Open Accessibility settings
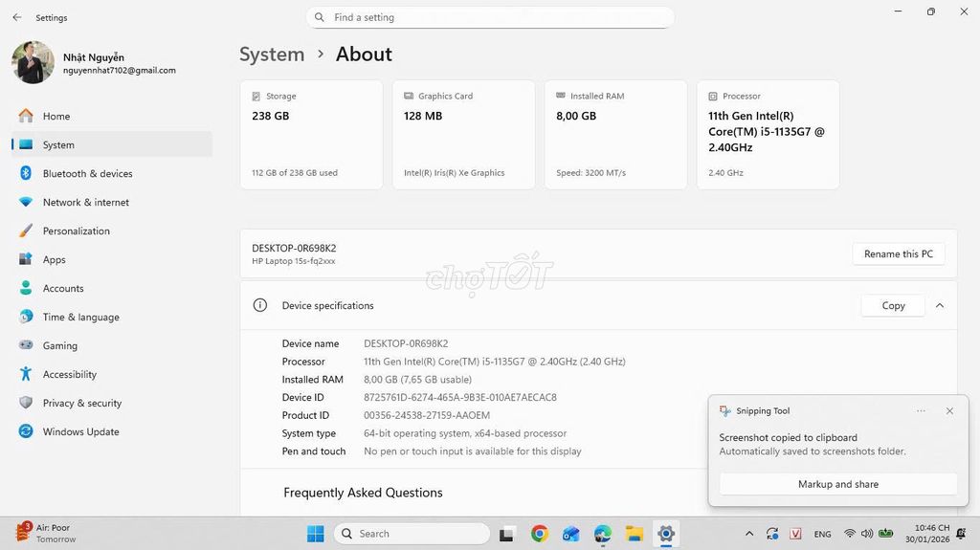 point(112,374)
